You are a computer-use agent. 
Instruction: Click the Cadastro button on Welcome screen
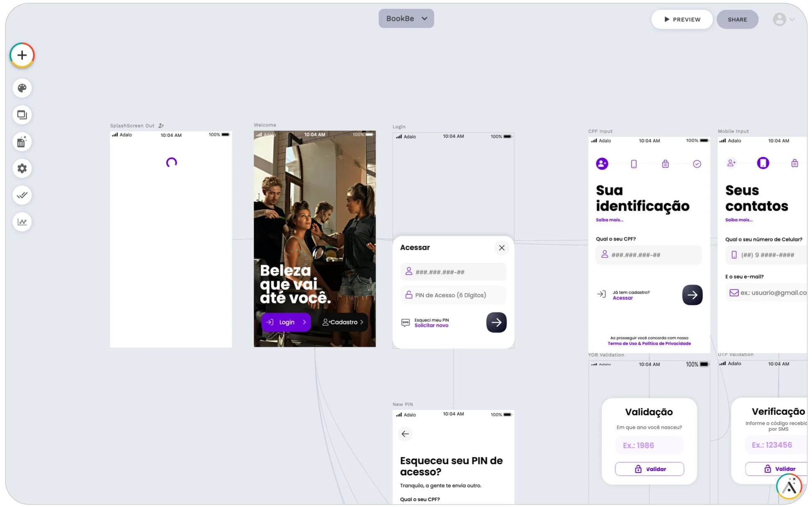coord(343,322)
